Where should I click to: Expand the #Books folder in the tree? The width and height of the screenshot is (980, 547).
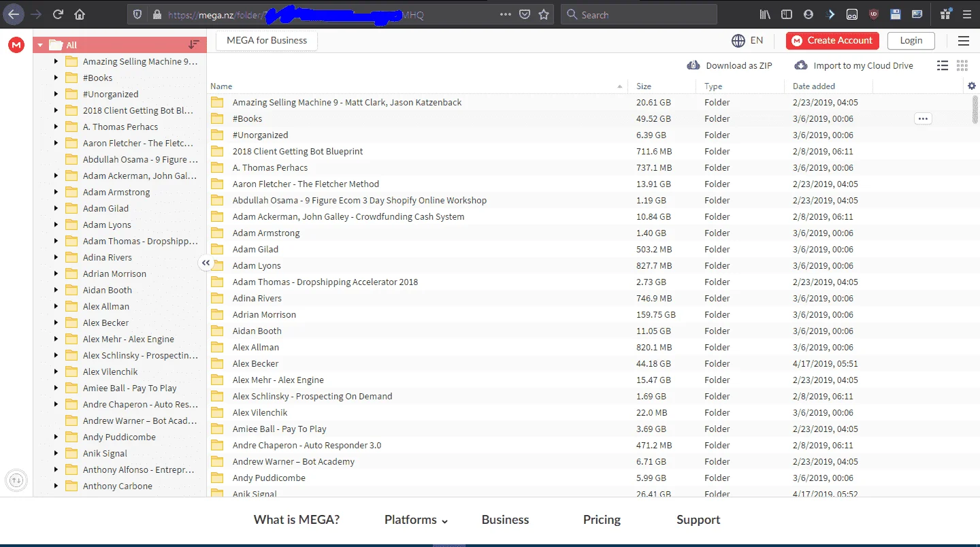pos(56,78)
